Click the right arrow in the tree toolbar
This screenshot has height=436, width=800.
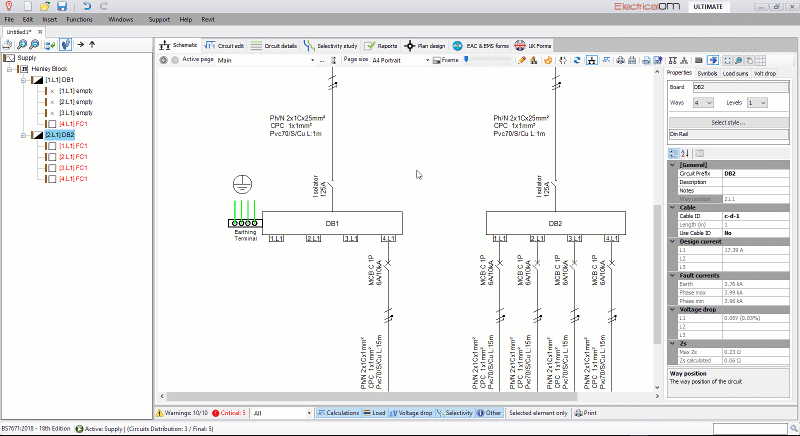[x=80, y=45]
